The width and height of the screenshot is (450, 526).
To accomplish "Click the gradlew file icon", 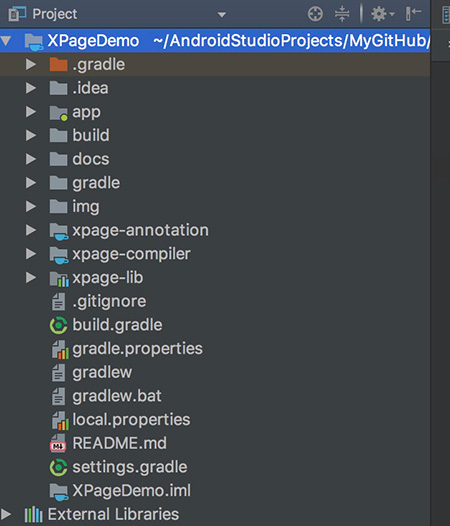I will coord(58,372).
